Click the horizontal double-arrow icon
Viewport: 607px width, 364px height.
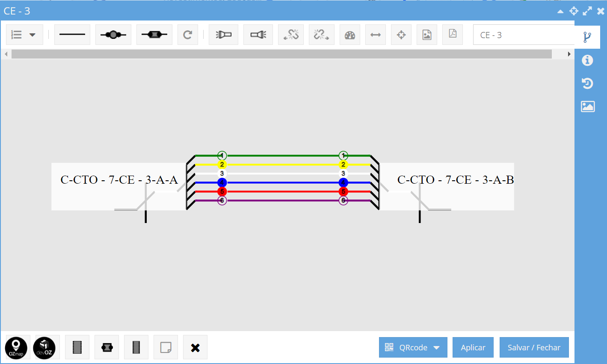(x=376, y=35)
